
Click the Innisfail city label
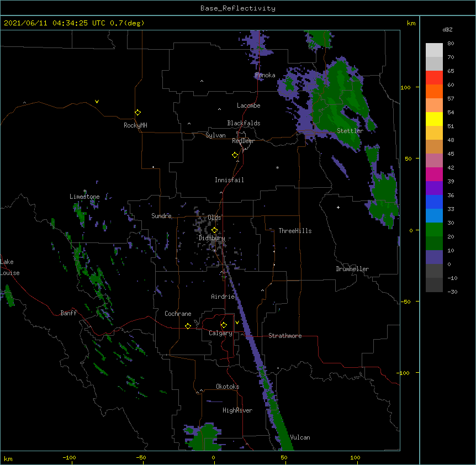(229, 180)
